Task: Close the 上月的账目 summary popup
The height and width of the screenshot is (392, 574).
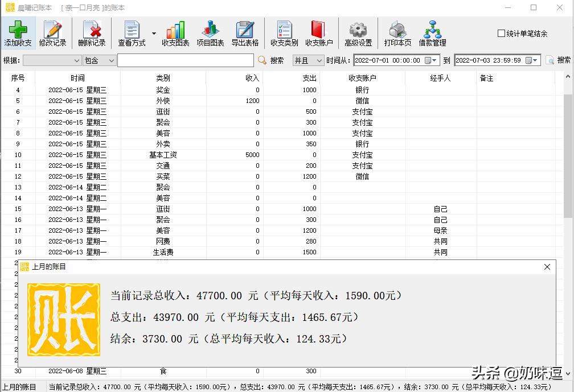Action: (547, 266)
